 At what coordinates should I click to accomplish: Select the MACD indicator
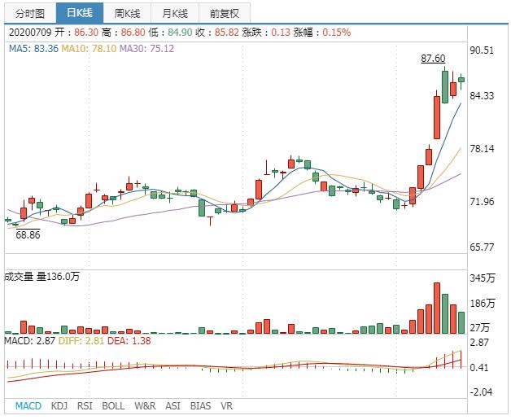(28, 405)
